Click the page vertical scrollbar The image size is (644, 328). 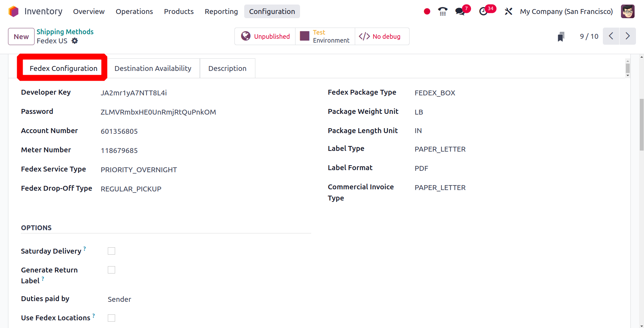point(642,125)
